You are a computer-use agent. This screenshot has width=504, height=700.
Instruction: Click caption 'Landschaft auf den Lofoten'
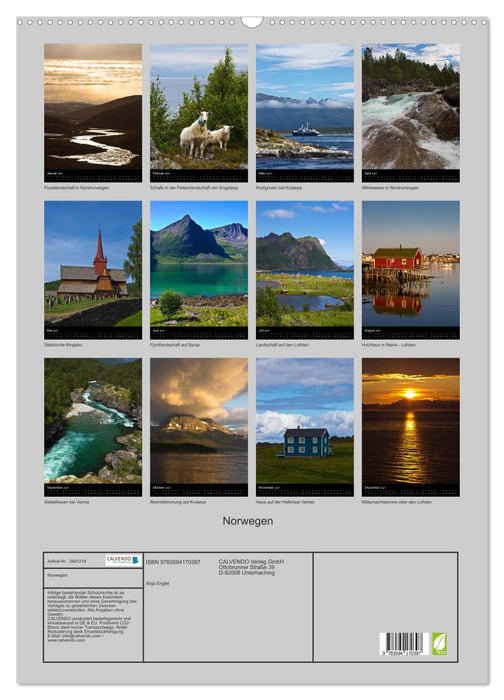pyautogui.click(x=282, y=345)
